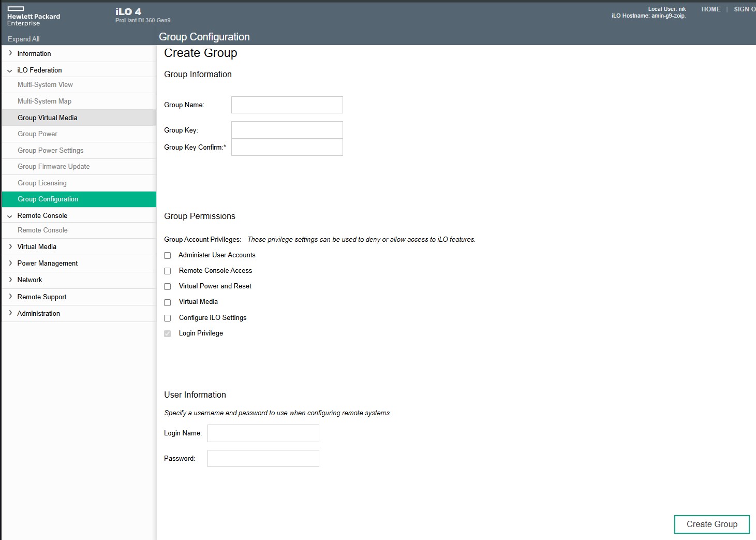Click the Power Management sidebar label
756x540 pixels.
[x=48, y=263]
